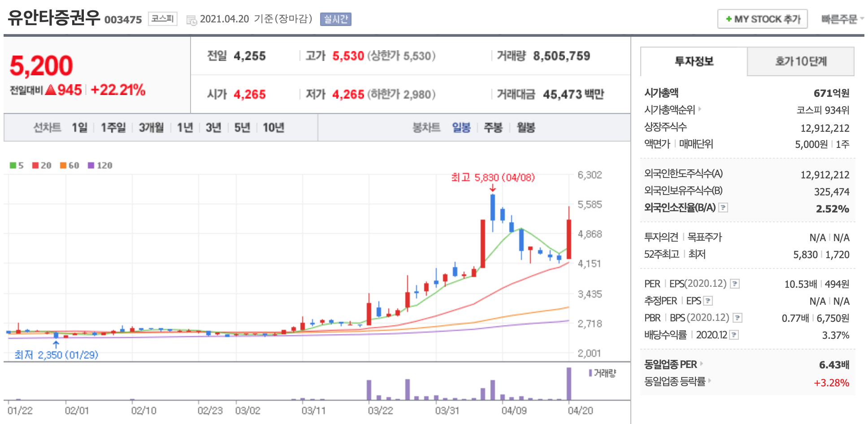Select the 1주일 line chart period
This screenshot has height=424, width=868.
coord(113,128)
